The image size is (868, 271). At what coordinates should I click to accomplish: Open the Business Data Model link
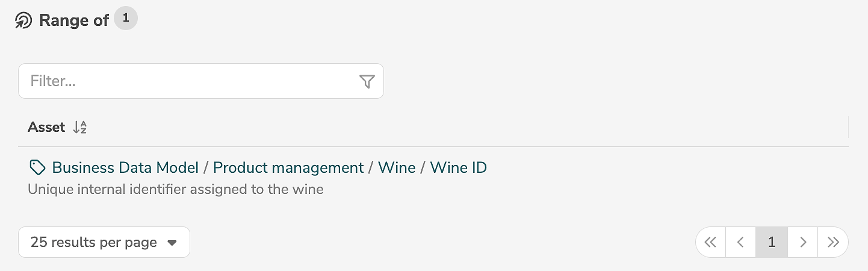[x=125, y=167]
